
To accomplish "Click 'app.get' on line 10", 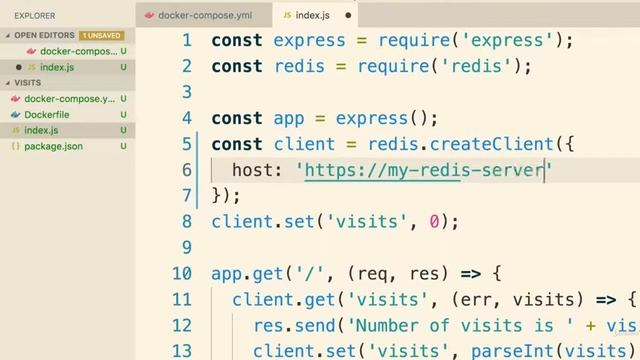I will pos(247,274).
